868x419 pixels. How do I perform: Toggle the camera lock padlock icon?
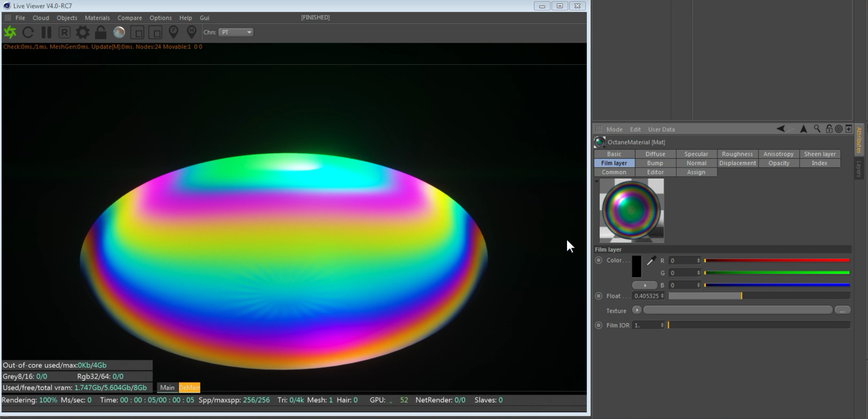[101, 32]
